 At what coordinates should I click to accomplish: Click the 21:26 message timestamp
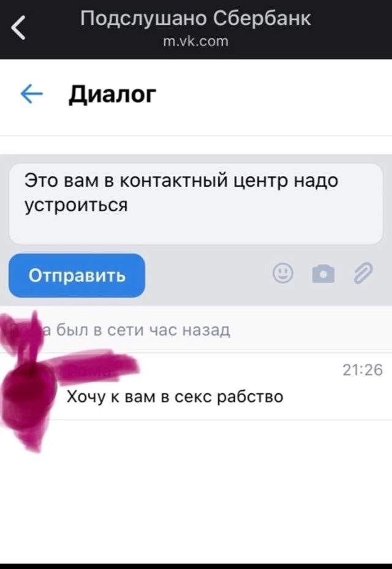[x=363, y=370]
